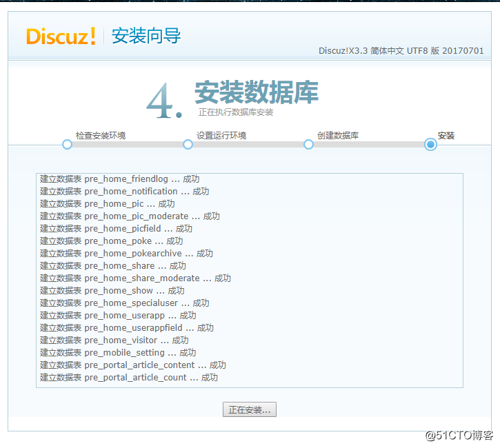The height and width of the screenshot is (448, 500).
Task: Click the pre_home_picfield log line
Action: click(116, 229)
